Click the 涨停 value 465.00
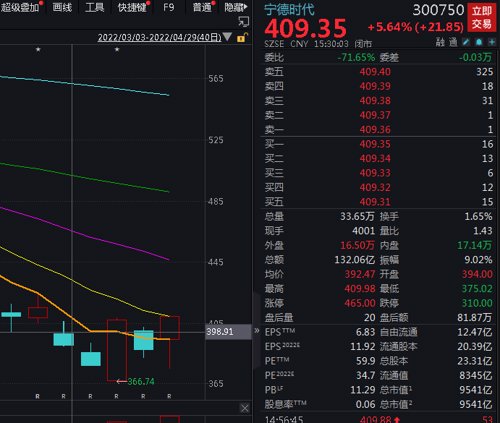The width and height of the screenshot is (500, 423). (360, 303)
